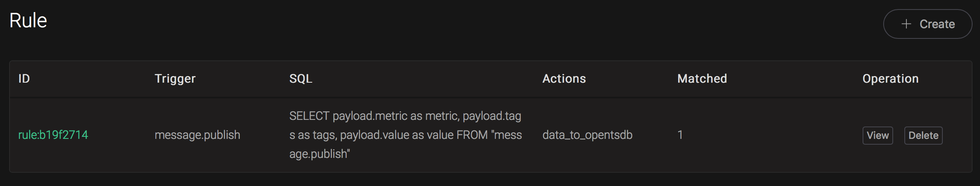The image size is (980, 186).
Task: View details of rule b19f2714
Action: [x=877, y=136]
